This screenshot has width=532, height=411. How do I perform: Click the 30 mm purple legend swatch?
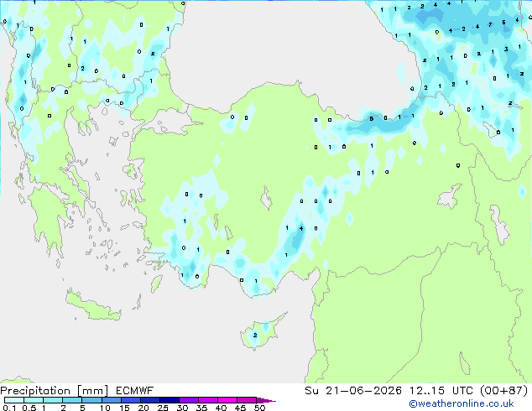click(x=189, y=400)
